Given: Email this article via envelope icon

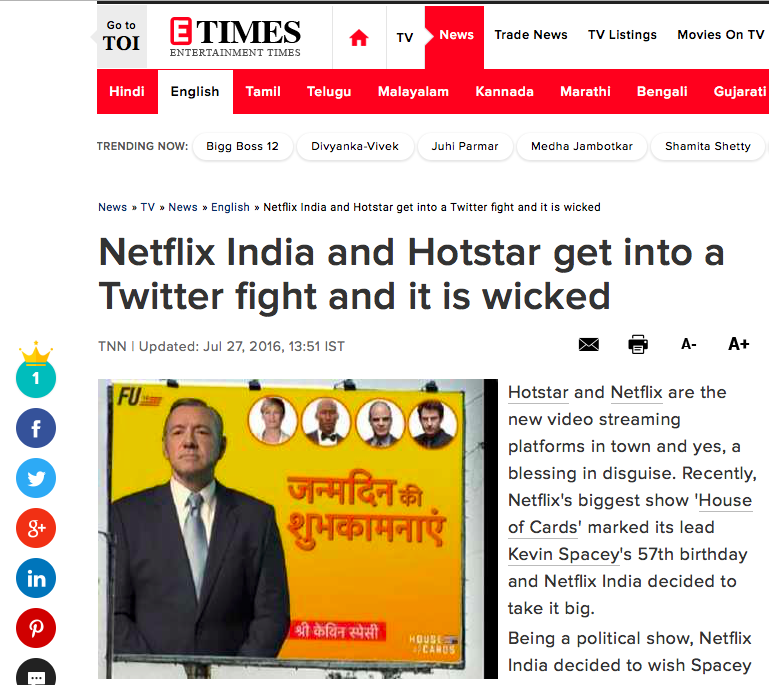Looking at the screenshot, I should (x=589, y=345).
